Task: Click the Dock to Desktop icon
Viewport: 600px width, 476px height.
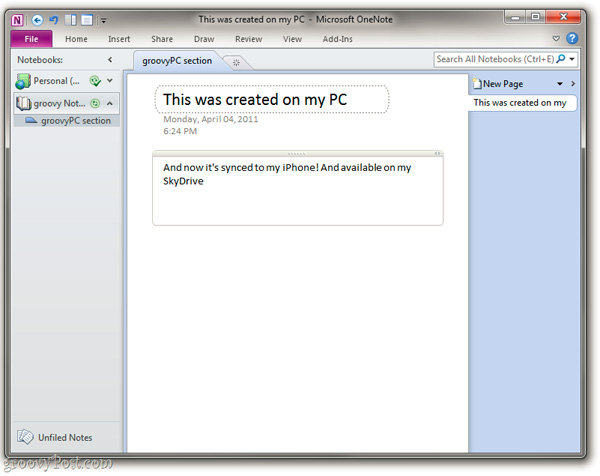Action: coord(71,20)
